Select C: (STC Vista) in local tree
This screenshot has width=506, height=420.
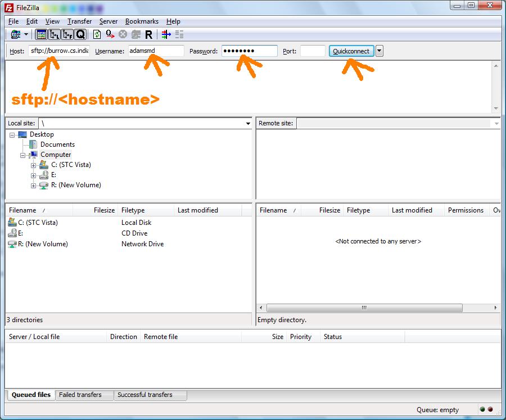(71, 165)
